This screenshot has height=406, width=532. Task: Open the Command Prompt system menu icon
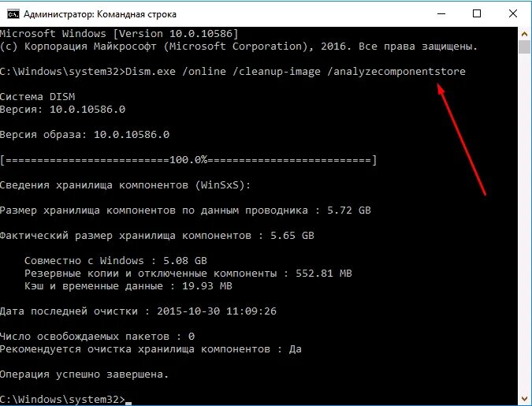[13, 14]
